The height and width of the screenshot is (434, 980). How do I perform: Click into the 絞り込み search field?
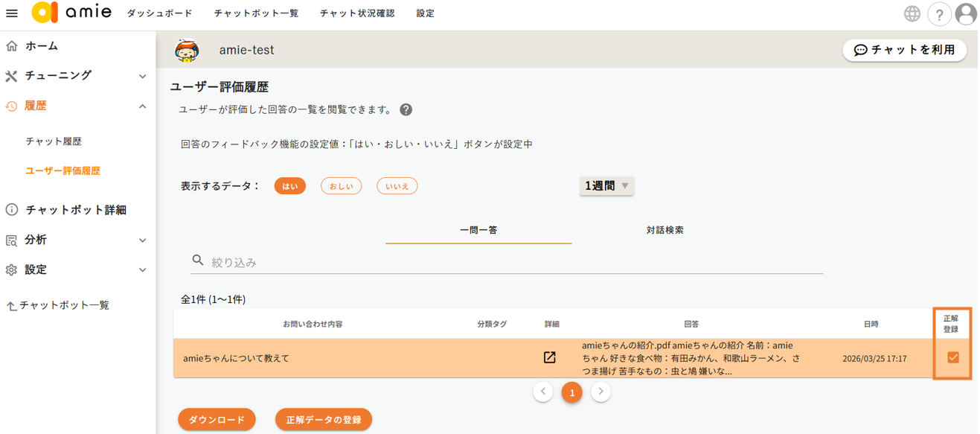click(x=513, y=262)
